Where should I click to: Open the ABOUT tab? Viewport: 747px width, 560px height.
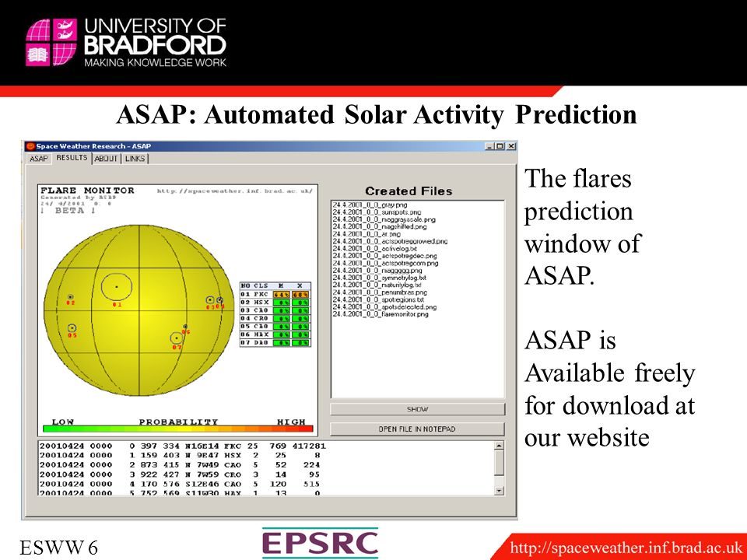click(x=107, y=159)
